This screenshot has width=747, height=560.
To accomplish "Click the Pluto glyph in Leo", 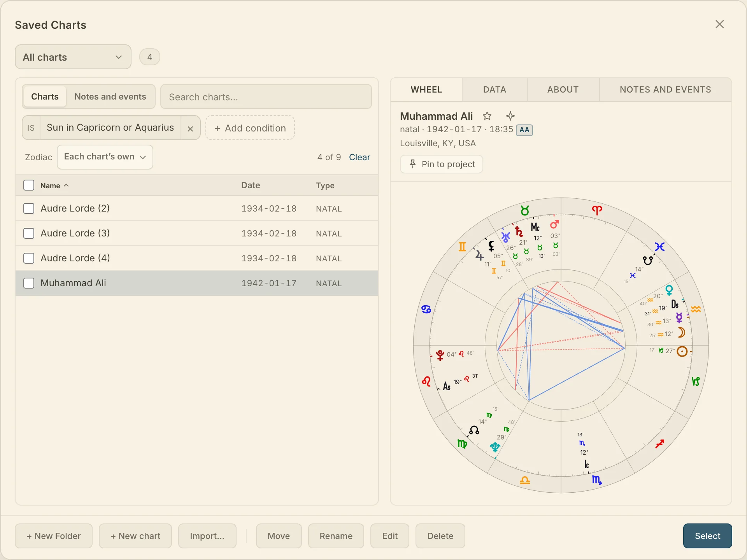I will (440, 355).
